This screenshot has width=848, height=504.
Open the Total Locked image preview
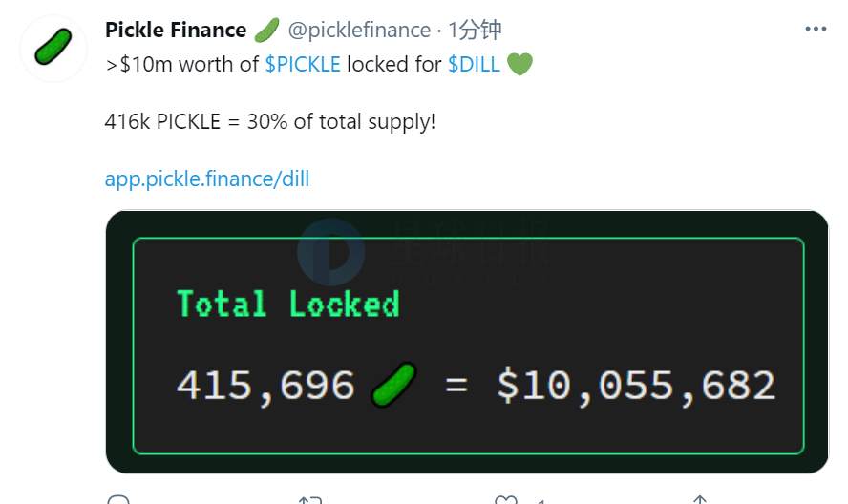click(467, 342)
